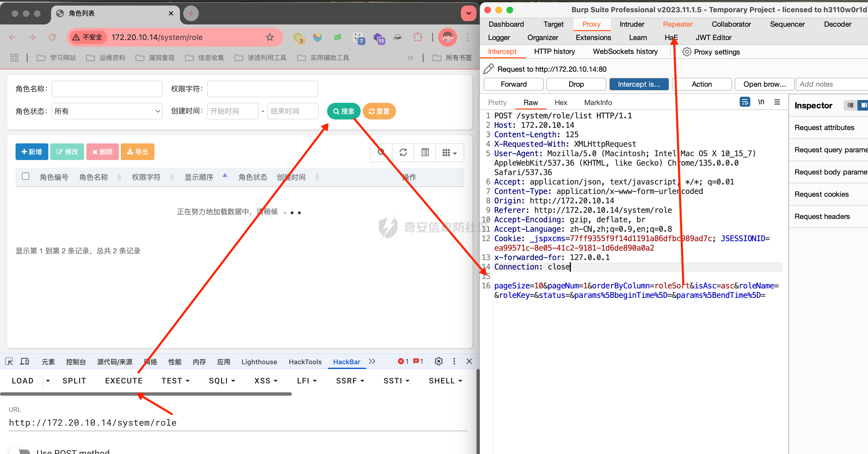The height and width of the screenshot is (454, 868).
Task: Click the \n show non-printable characters icon
Action: click(761, 102)
